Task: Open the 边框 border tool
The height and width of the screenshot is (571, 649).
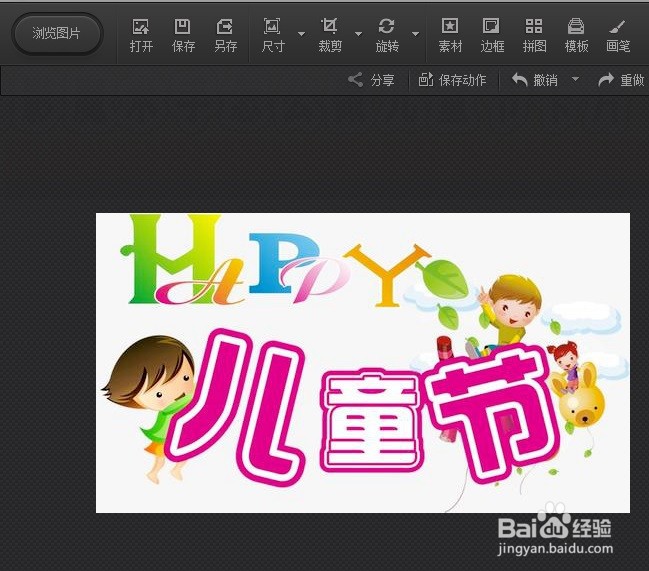Action: pos(492,36)
